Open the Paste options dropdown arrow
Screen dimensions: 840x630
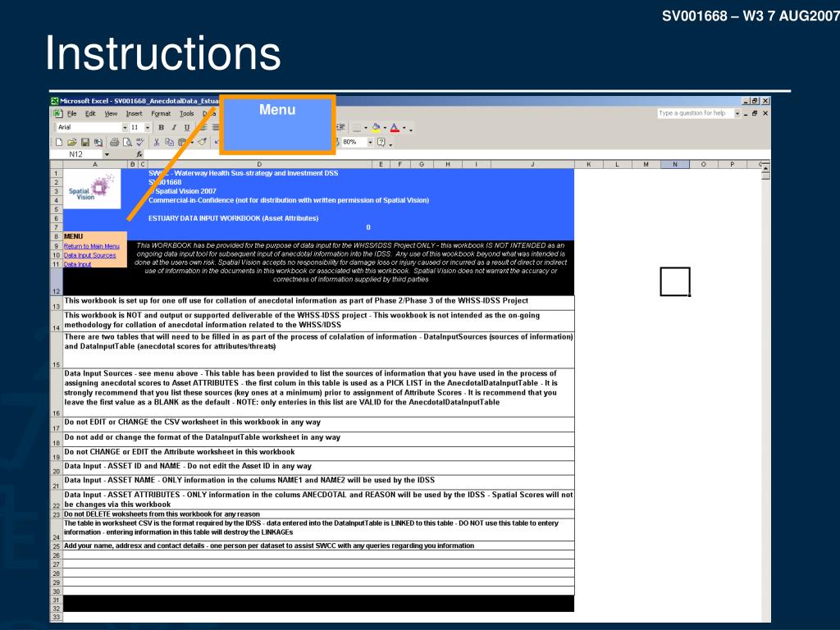(x=191, y=142)
